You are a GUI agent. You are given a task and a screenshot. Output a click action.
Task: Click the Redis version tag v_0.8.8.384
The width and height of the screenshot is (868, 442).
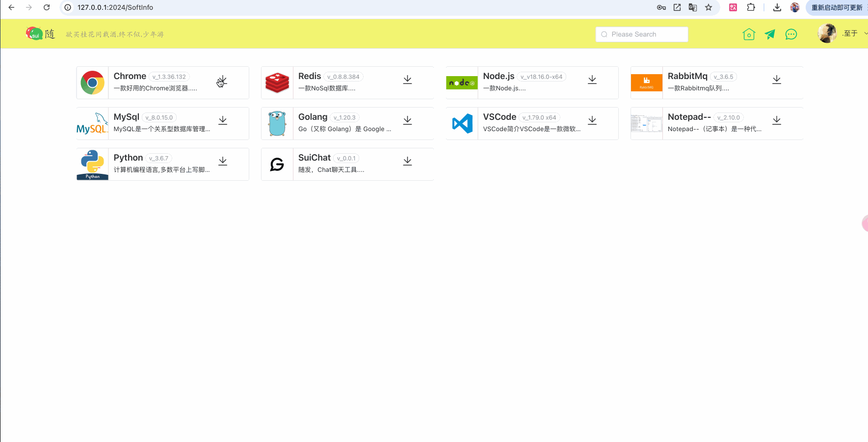pyautogui.click(x=343, y=77)
